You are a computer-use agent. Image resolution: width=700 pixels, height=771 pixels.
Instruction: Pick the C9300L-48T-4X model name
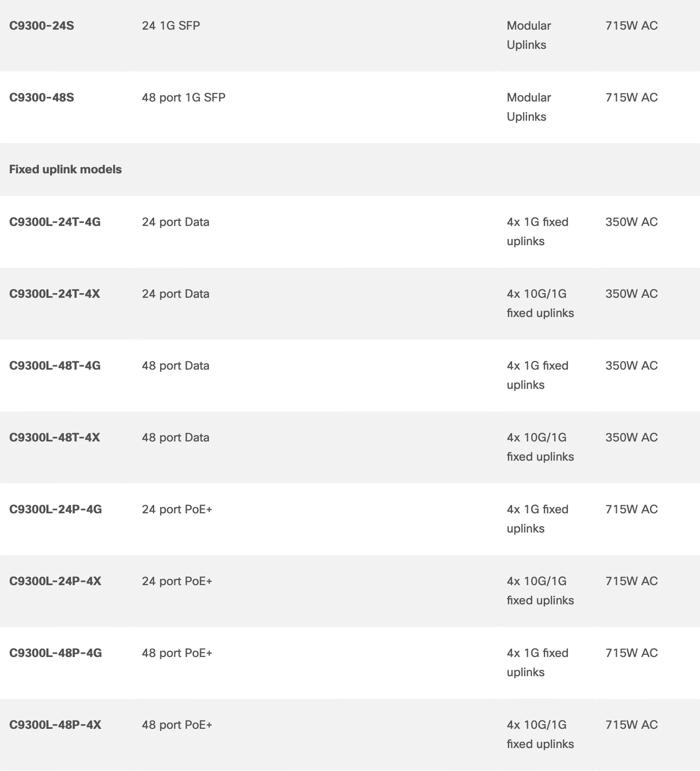[54, 438]
